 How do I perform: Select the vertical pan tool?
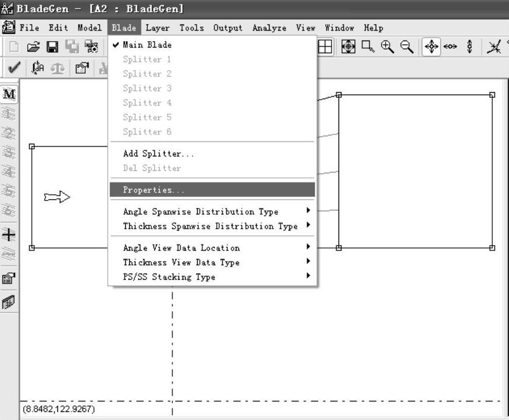[x=470, y=47]
